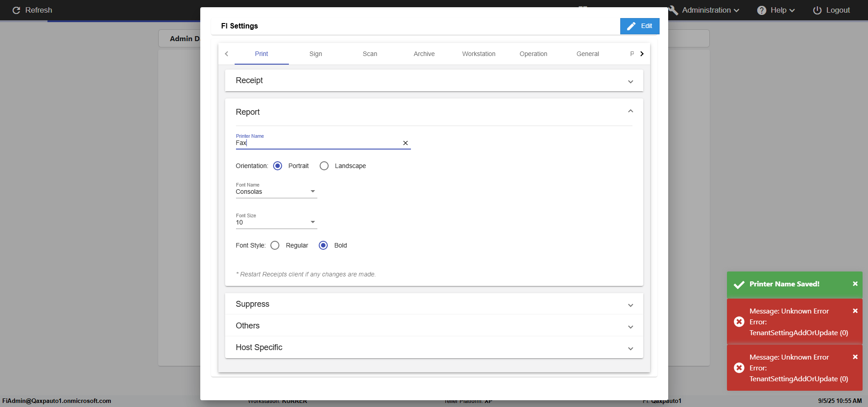Close the bottom Unknown Error notification
This screenshot has width=868, height=407.
(x=855, y=357)
